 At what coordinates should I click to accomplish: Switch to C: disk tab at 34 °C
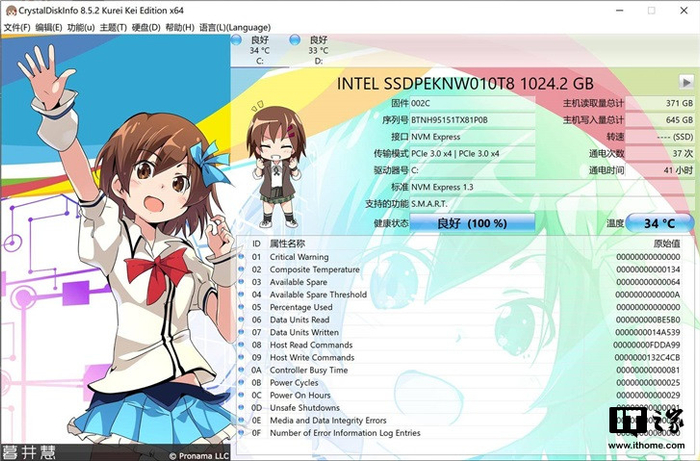pos(259,50)
